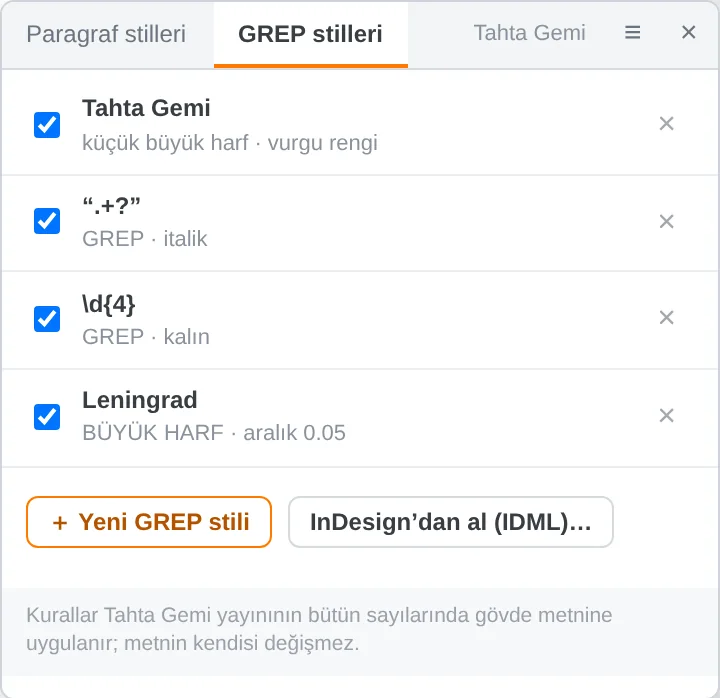
Task: Select the Leningrad rule title
Action: (140, 400)
